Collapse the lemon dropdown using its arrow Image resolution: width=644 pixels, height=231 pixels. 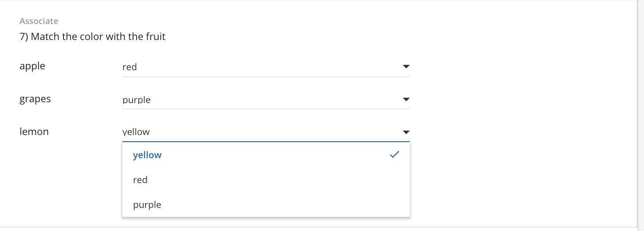point(405,132)
